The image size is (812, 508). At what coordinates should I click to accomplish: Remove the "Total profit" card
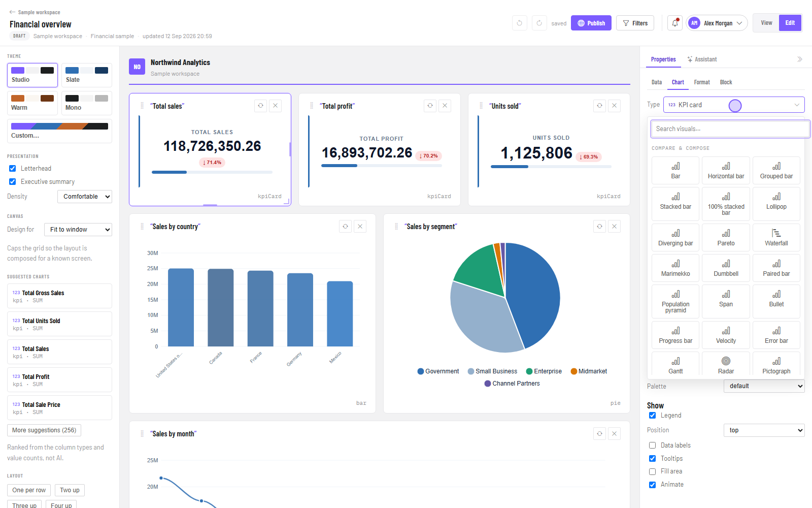445,106
